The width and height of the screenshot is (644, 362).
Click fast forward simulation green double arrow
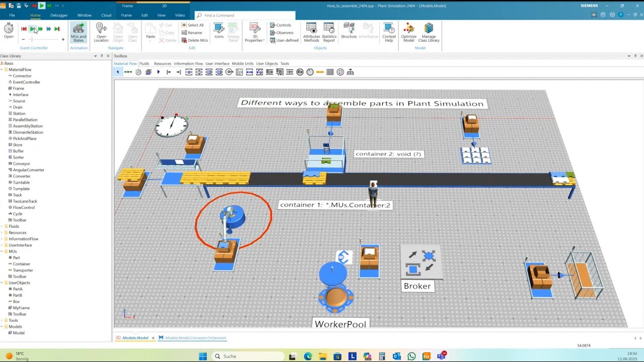click(x=40, y=29)
